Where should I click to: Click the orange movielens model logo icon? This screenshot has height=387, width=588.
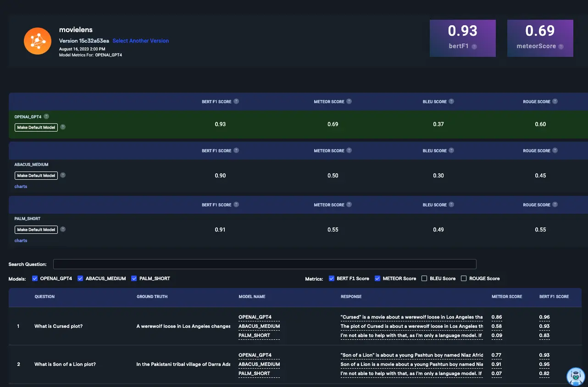[x=37, y=41]
